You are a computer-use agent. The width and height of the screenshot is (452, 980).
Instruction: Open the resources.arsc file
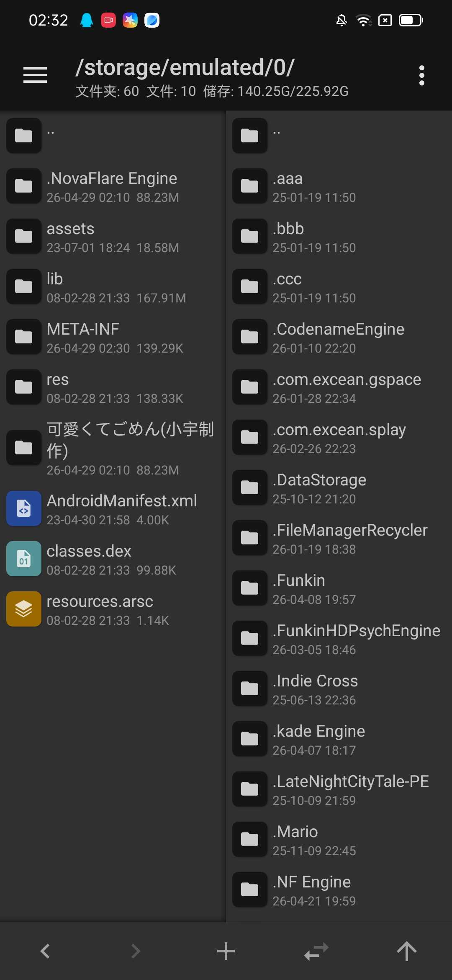[100, 609]
